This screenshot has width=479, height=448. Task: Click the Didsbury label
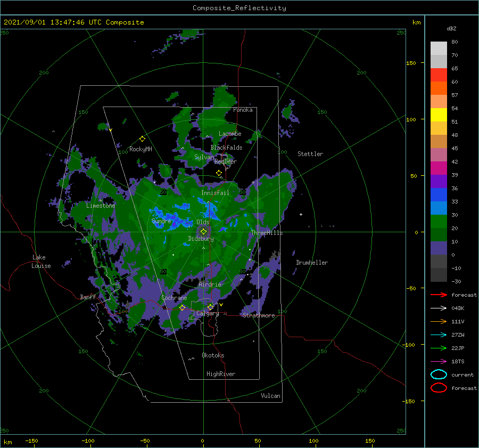point(201,239)
